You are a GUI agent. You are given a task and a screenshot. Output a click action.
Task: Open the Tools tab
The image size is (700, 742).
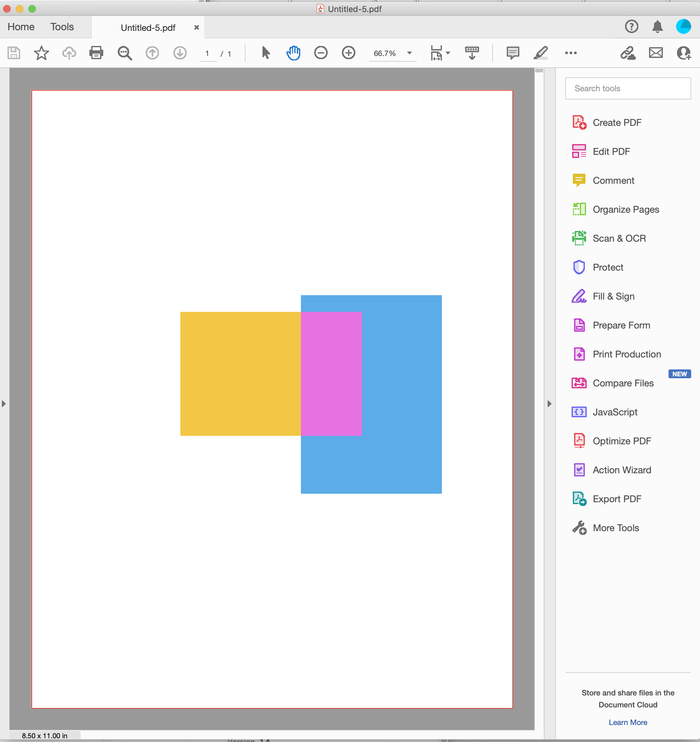(x=62, y=26)
